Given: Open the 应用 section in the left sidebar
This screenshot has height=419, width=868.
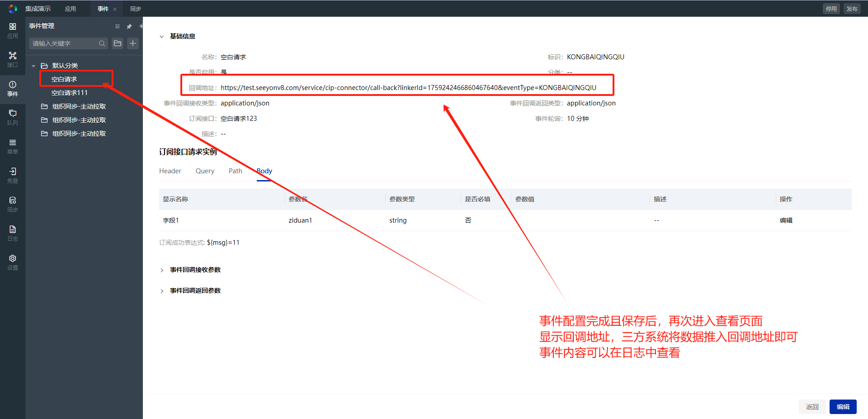Looking at the screenshot, I should tap(13, 30).
